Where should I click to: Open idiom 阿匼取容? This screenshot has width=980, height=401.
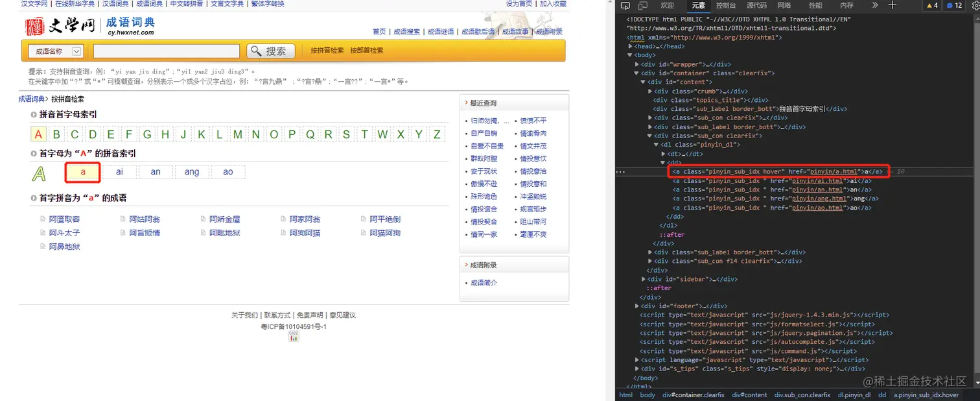pos(64,219)
